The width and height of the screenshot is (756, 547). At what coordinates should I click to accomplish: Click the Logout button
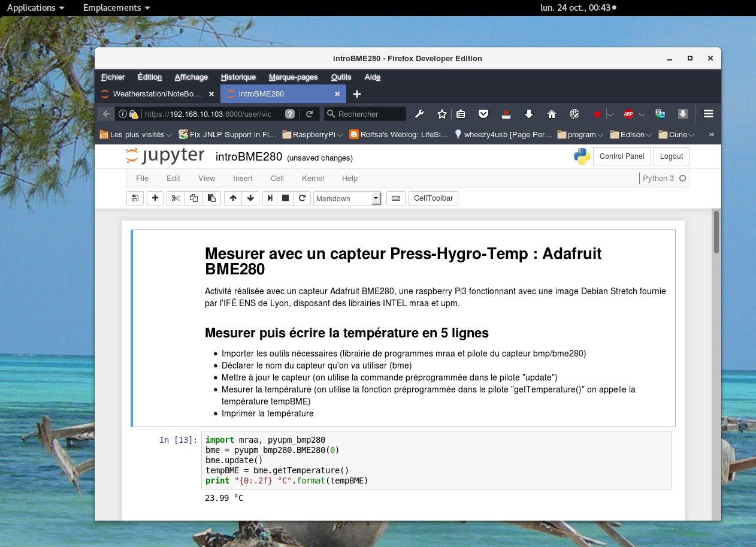671,156
